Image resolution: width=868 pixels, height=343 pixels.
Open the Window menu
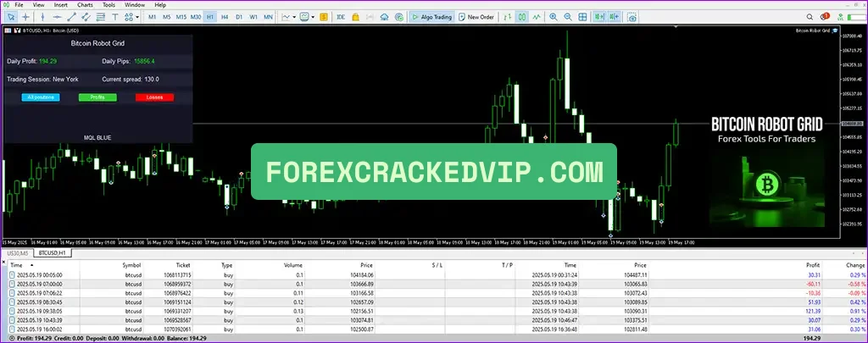[135, 4]
